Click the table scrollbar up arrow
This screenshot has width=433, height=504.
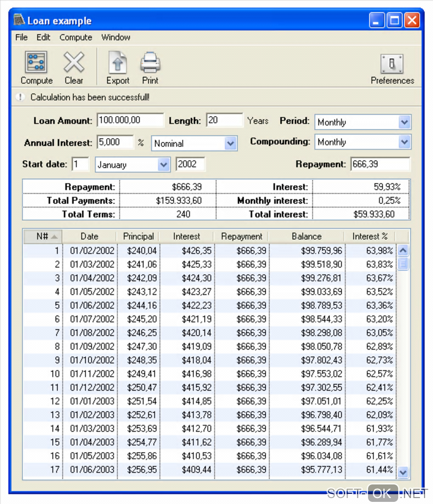[403, 250]
